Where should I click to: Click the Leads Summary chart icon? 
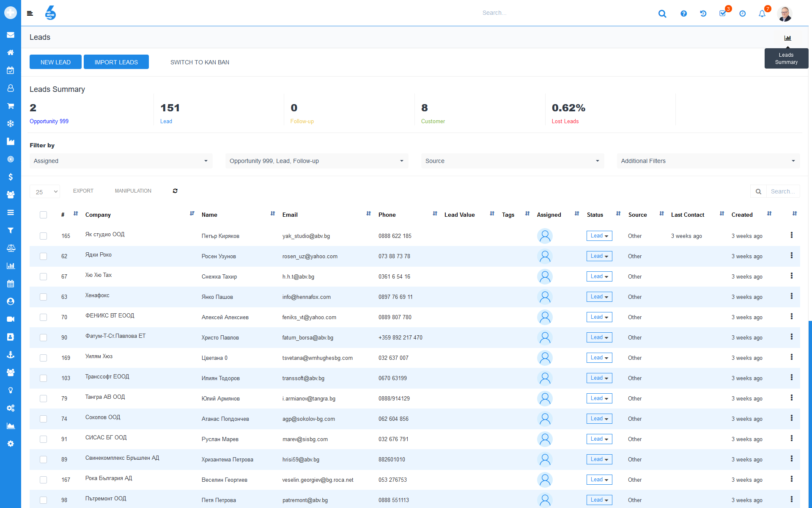point(787,38)
